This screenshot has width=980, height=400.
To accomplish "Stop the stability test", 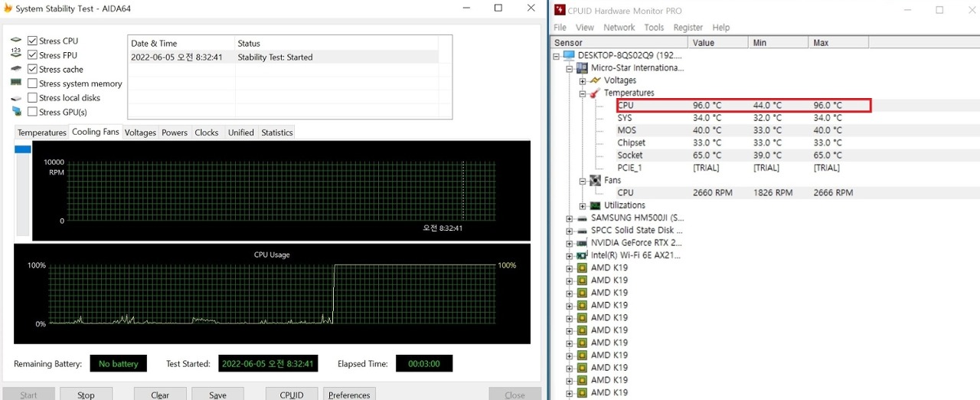I will 86,395.
